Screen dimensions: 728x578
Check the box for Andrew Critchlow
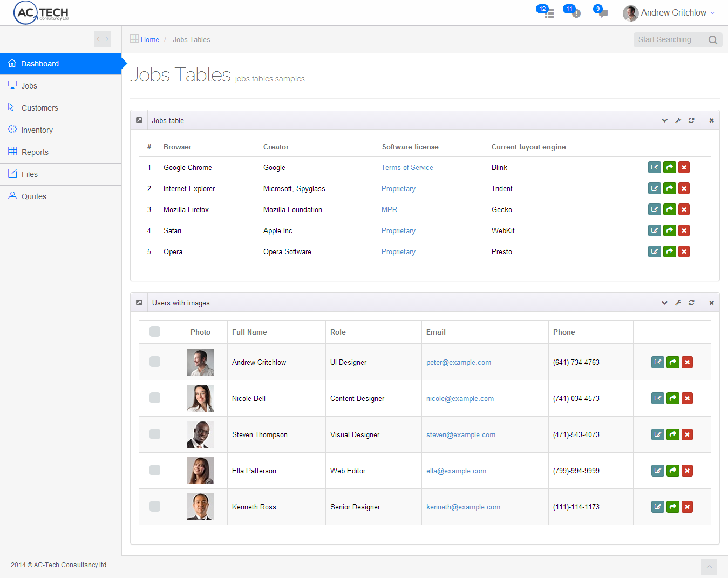click(x=155, y=362)
